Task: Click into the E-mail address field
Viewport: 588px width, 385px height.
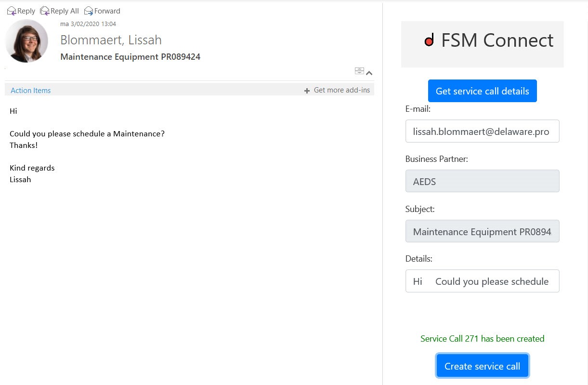Action: (482, 131)
